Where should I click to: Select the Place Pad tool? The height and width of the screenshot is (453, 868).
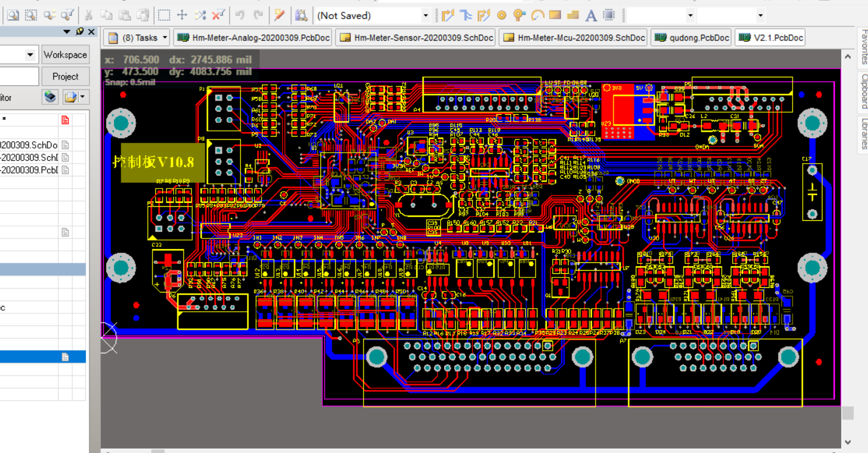click(x=501, y=15)
